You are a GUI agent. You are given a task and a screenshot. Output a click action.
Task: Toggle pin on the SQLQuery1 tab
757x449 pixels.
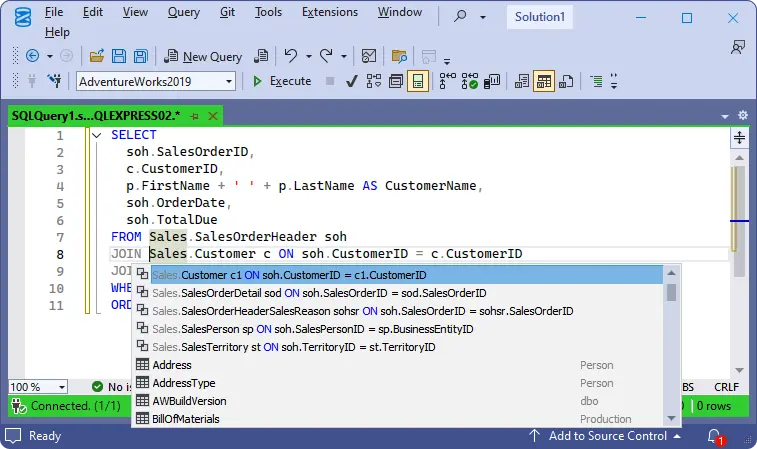click(x=195, y=116)
